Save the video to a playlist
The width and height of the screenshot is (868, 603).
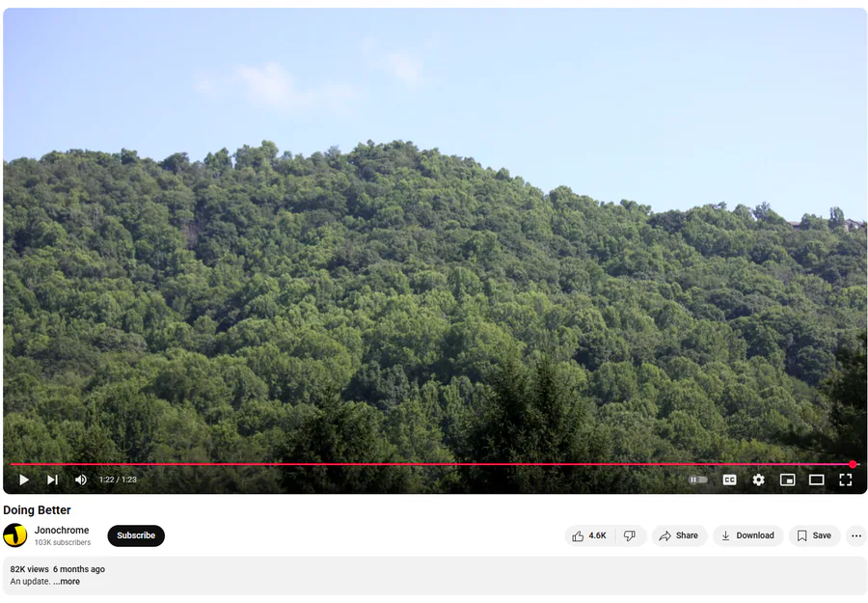[814, 535]
